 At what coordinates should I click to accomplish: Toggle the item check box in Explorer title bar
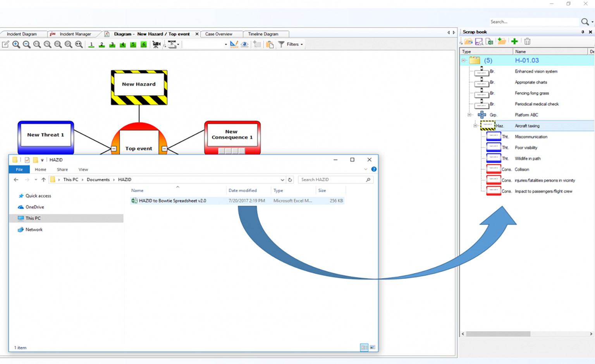point(27,160)
